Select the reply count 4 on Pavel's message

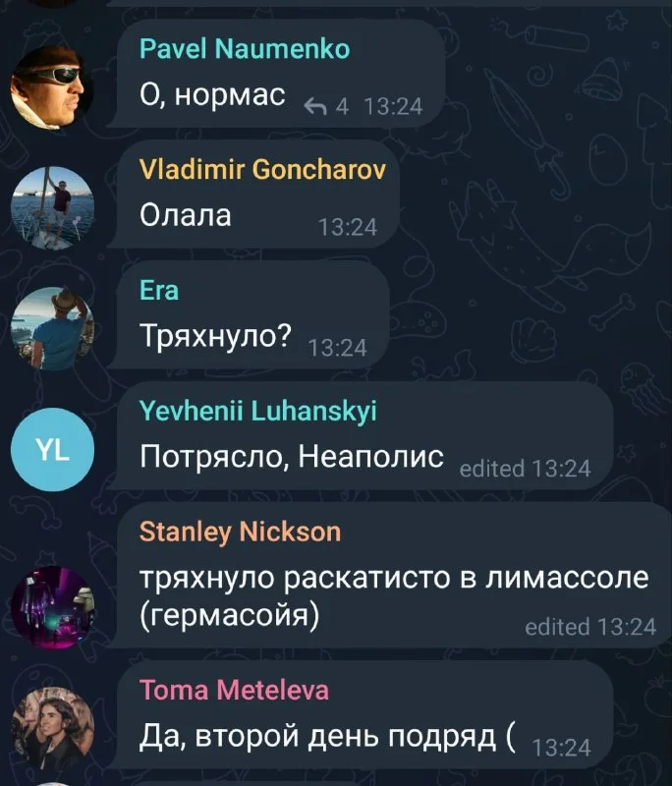point(342,107)
